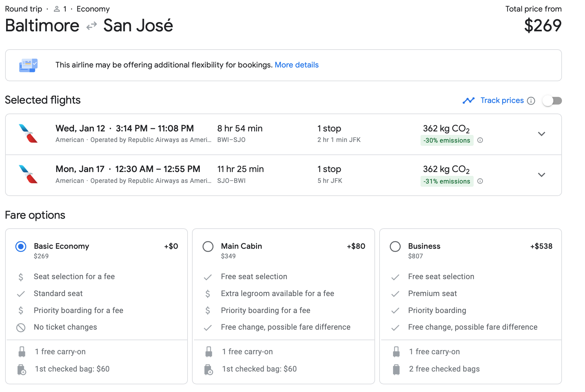This screenshot has width=585, height=392.
Task: Click Main Cabin 1st checked bag: $60 text
Action: [259, 369]
